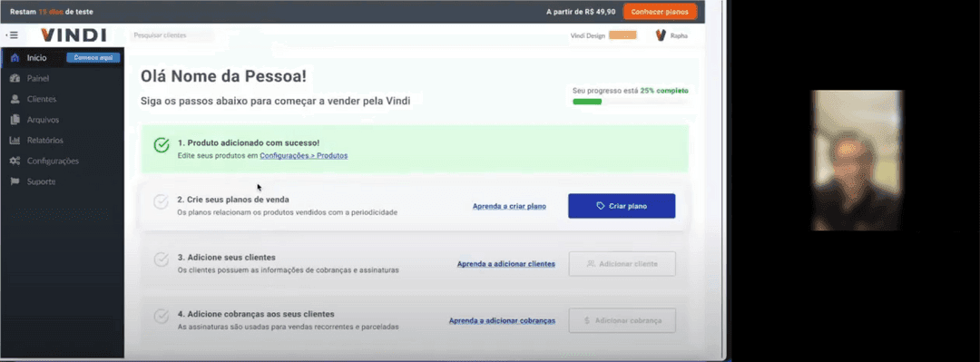Open the Aprenda a adicionar cobranças link
Screen dimensions: 980x362
502,320
